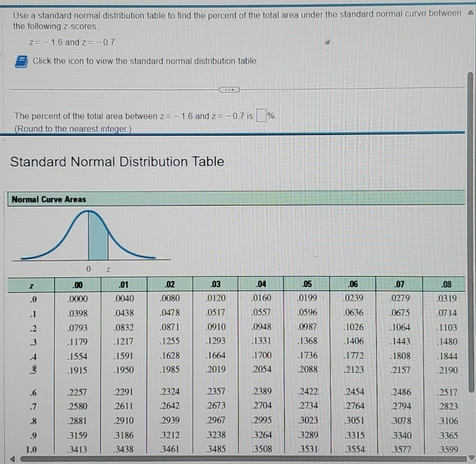Select table value .3599 in row 1.0
Viewport: 476px width, 464px height.
coord(448,449)
